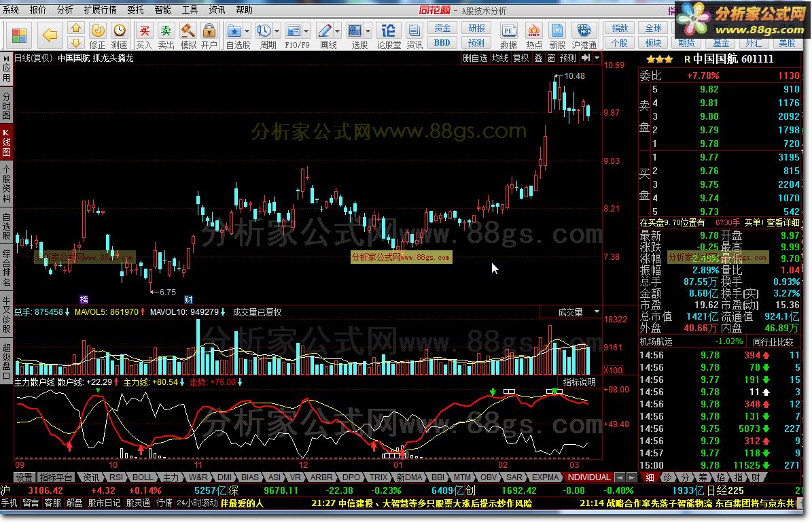Click the 买入 buy icon
Image resolution: width=812 pixels, height=523 pixels.
(x=145, y=36)
